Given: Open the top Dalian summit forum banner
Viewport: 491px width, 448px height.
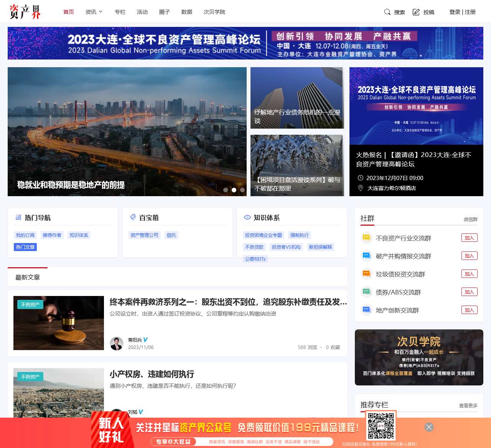Looking at the screenshot, I should [245, 43].
